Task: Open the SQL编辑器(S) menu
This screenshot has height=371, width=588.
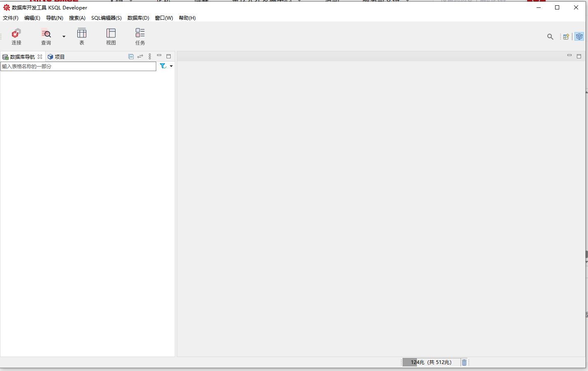Action: [x=106, y=18]
